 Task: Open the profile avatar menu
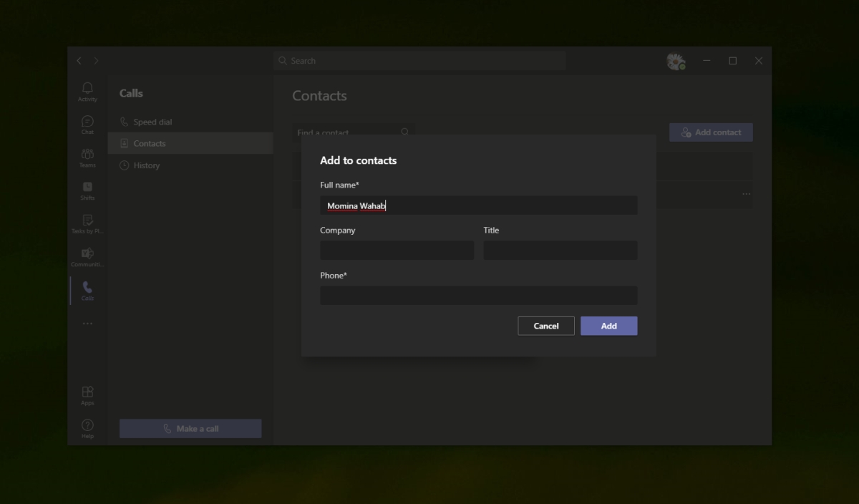point(675,62)
